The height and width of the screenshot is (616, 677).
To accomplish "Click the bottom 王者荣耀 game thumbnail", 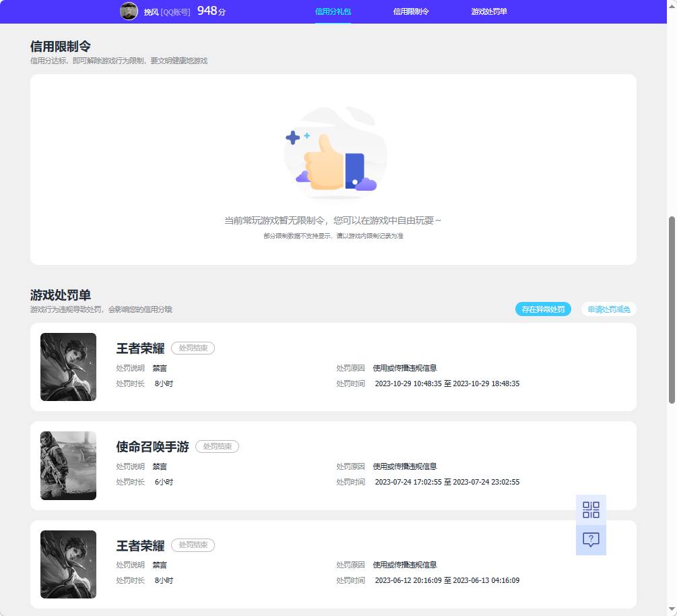I will point(68,564).
